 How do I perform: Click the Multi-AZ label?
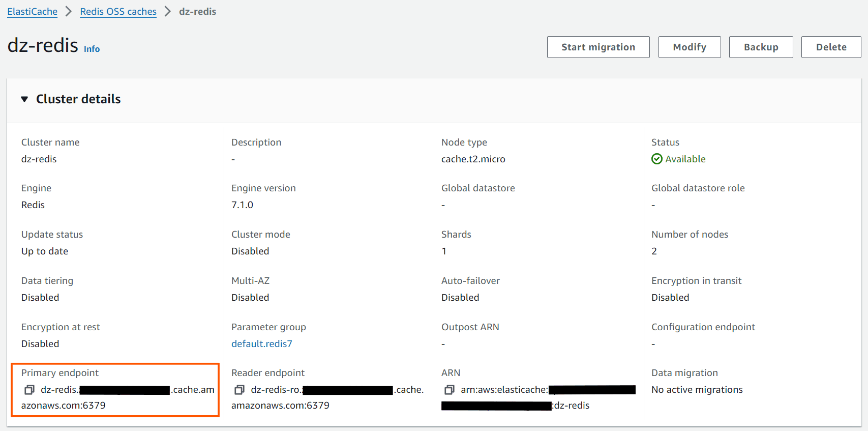pyautogui.click(x=251, y=280)
